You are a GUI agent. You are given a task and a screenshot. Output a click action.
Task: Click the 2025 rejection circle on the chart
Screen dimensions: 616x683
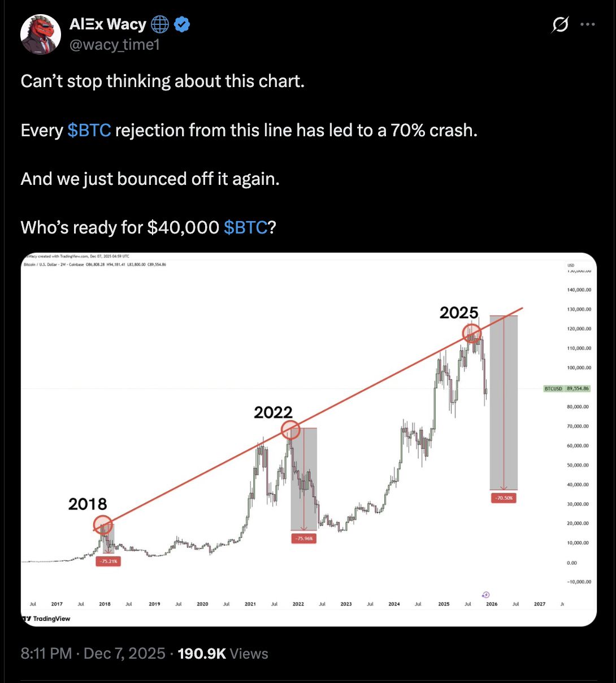[472, 334]
